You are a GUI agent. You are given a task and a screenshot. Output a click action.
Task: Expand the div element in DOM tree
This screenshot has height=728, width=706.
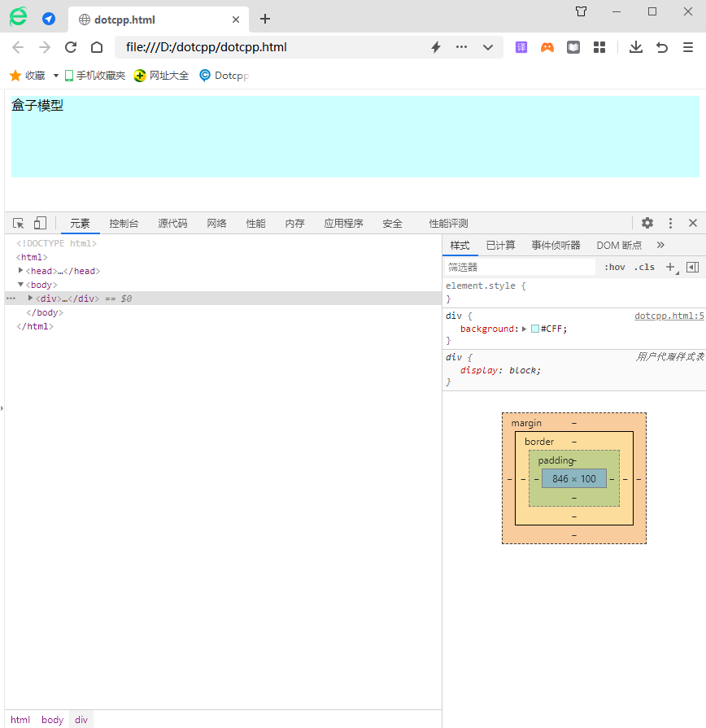30,298
